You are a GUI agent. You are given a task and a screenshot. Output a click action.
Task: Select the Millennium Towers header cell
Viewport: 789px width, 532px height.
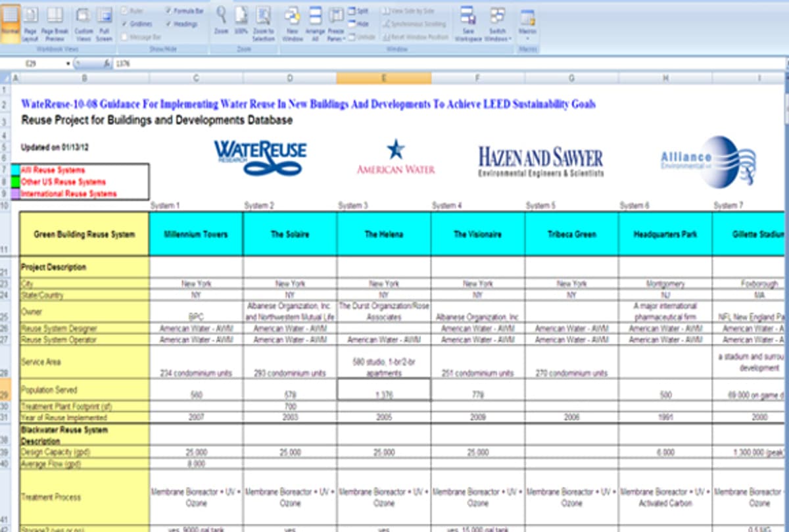pyautogui.click(x=196, y=233)
